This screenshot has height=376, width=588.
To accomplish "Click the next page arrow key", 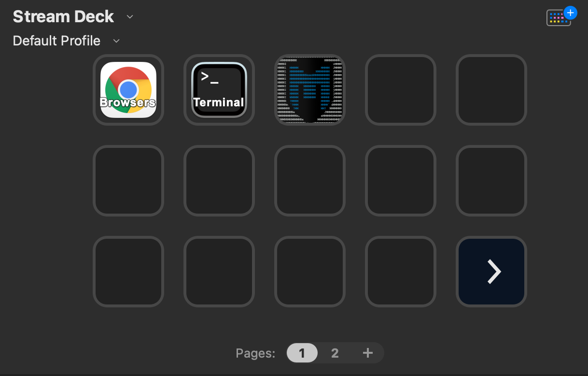I will tap(491, 272).
